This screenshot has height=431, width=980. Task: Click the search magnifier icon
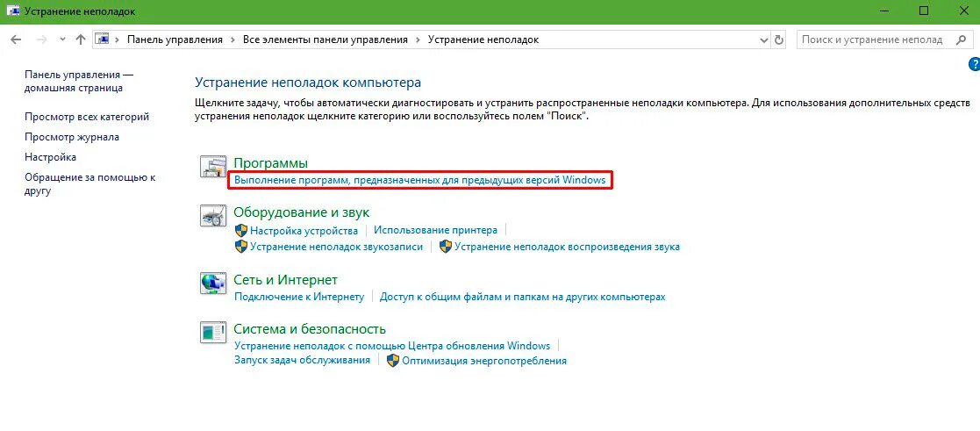962,40
